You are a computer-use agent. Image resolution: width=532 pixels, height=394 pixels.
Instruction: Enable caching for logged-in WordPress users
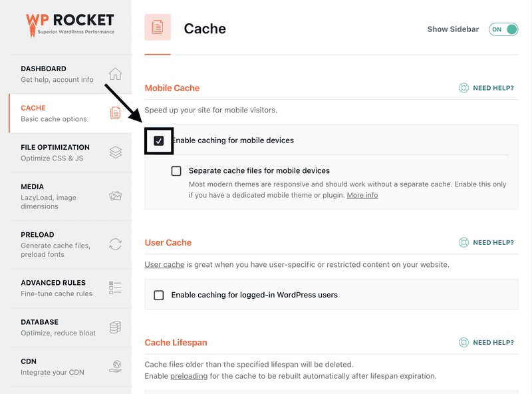(x=159, y=295)
